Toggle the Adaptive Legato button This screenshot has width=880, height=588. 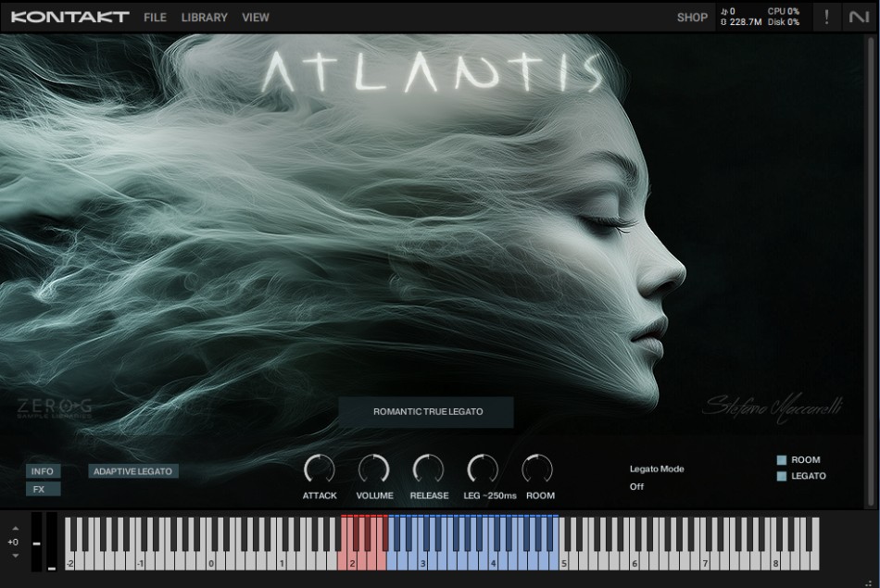coord(133,471)
